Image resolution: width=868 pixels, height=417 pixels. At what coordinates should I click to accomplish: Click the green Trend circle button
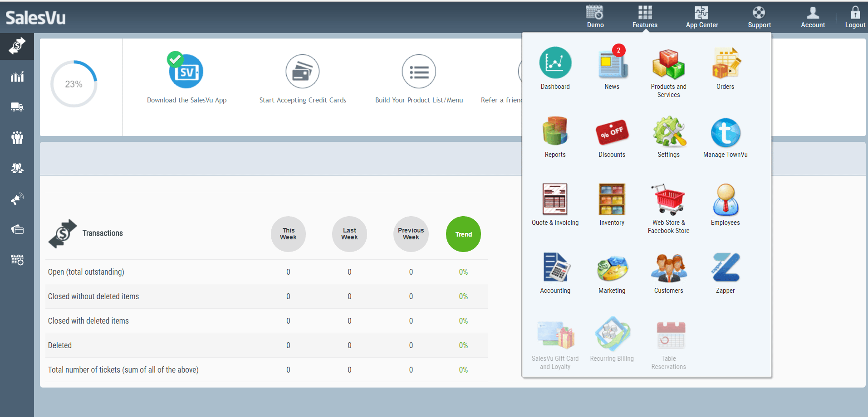click(463, 234)
